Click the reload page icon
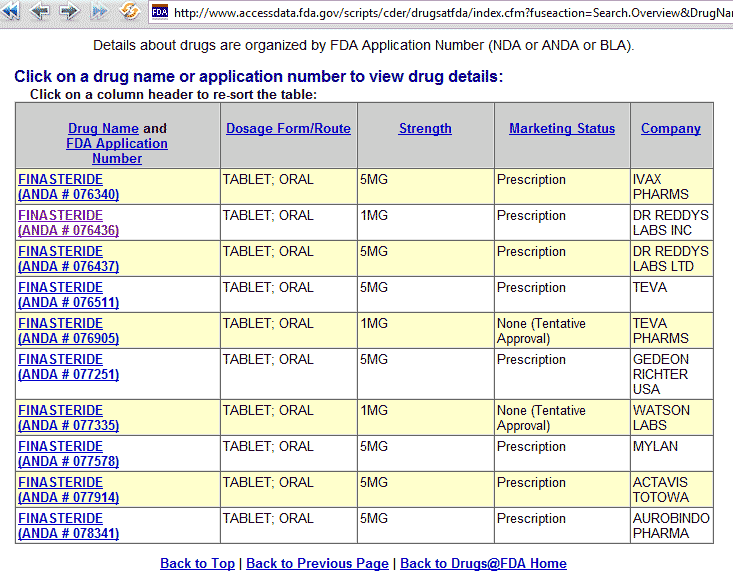This screenshot has height=581, width=733. pyautogui.click(x=129, y=11)
